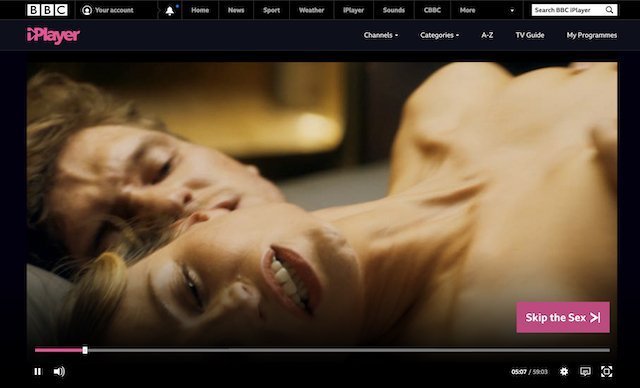Open the Weather tab in BBC bar
The image size is (640, 388).
[x=311, y=10]
